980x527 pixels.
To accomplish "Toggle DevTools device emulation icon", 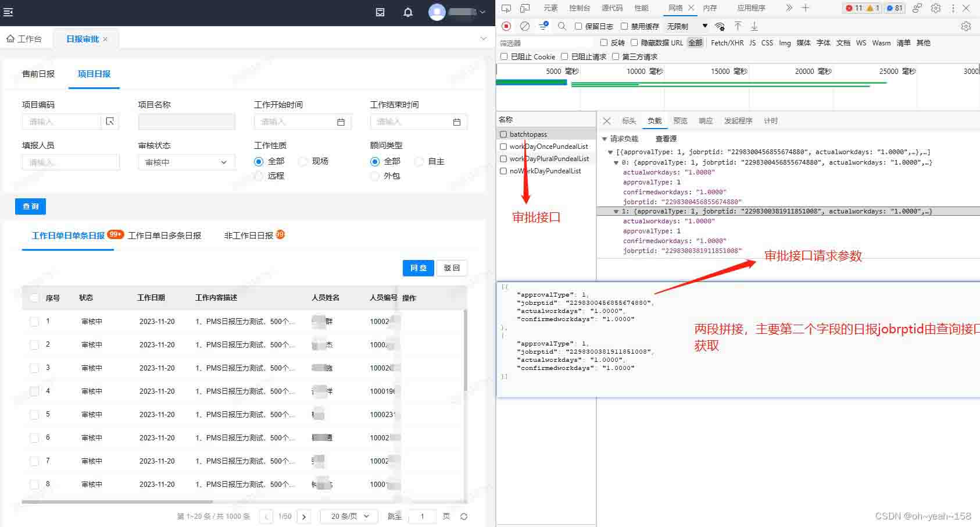I will [525, 8].
